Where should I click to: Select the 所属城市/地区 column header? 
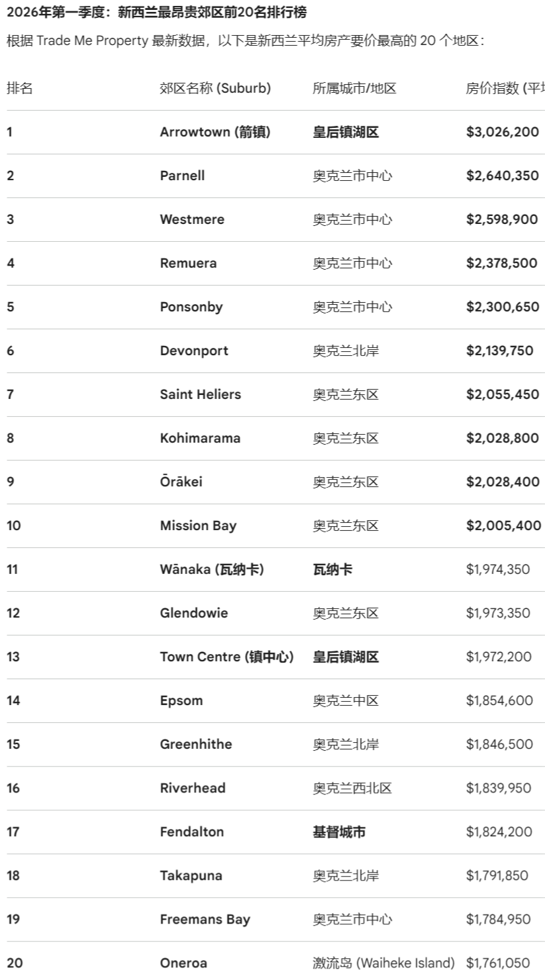tap(354, 88)
